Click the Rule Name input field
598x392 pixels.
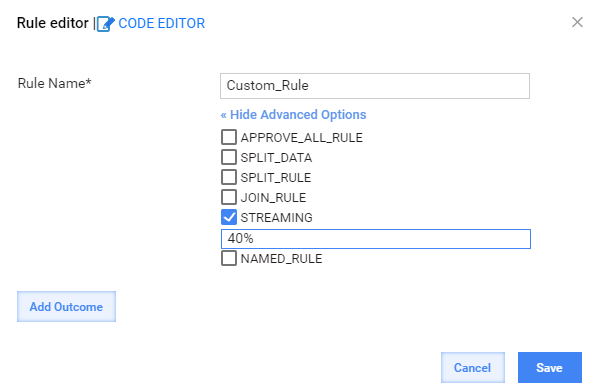[375, 86]
